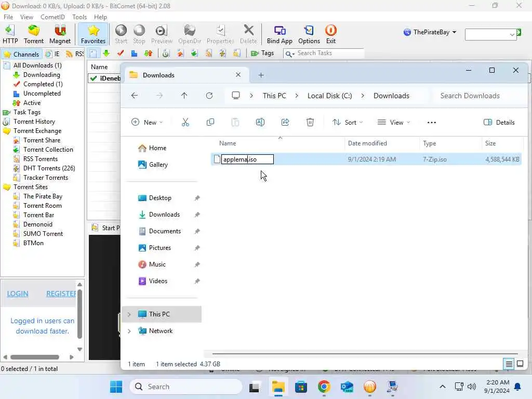
Task: Click the red Exit icon in BitComet
Action: (x=331, y=34)
